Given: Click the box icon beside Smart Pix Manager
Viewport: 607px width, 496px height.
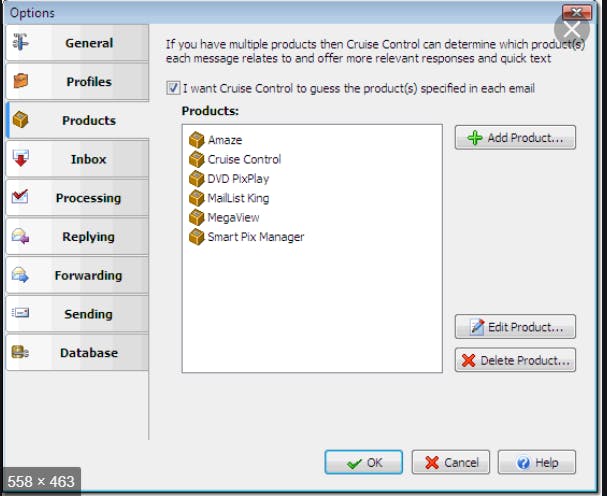Looking at the screenshot, I should pos(197,237).
